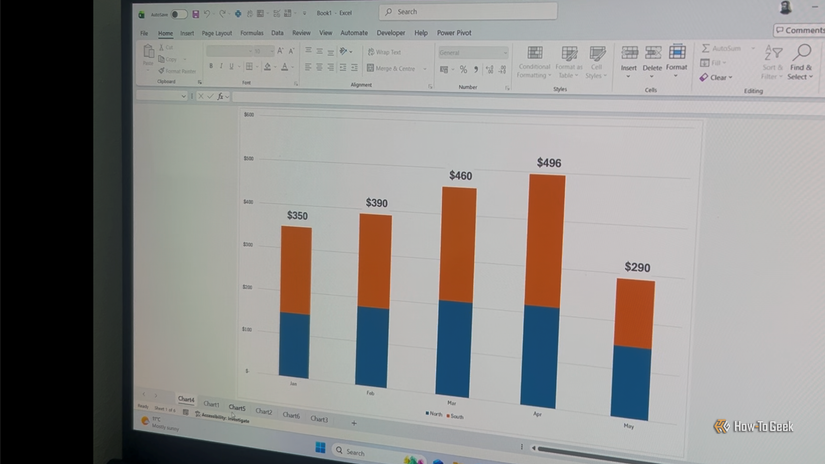
Task: Click the Delete cells icon
Action: (652, 58)
